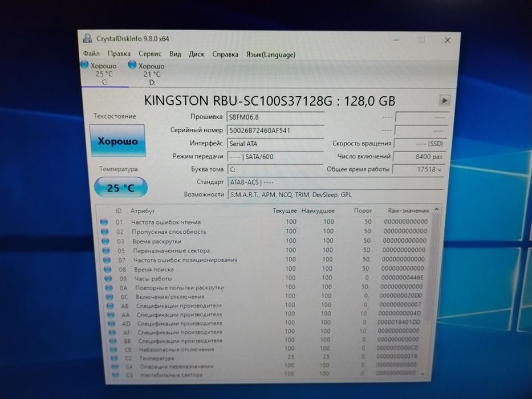Click the serial number field 50026B72460AF541

point(275,131)
